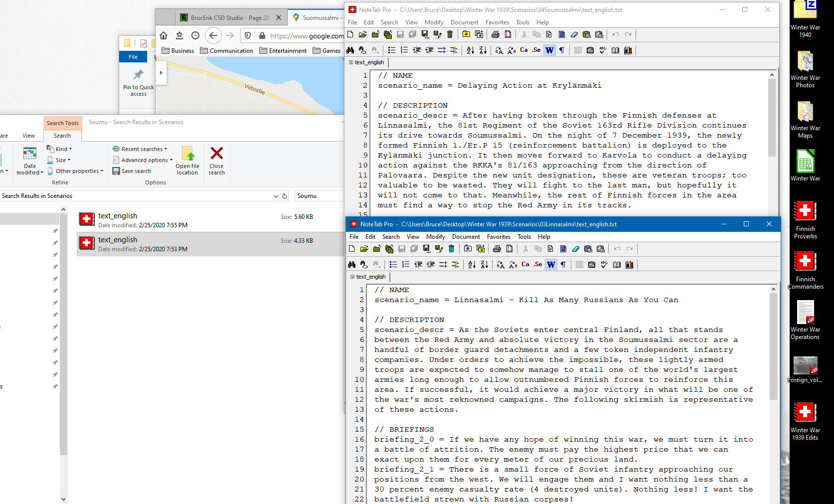The image size is (834, 504).
Task: Open the Recent searches dropdown
Action: [x=141, y=149]
